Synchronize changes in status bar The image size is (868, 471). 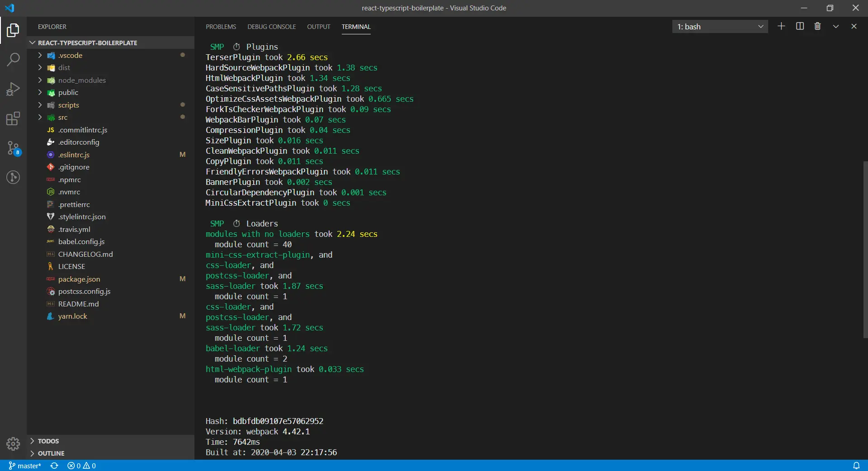[54, 466]
